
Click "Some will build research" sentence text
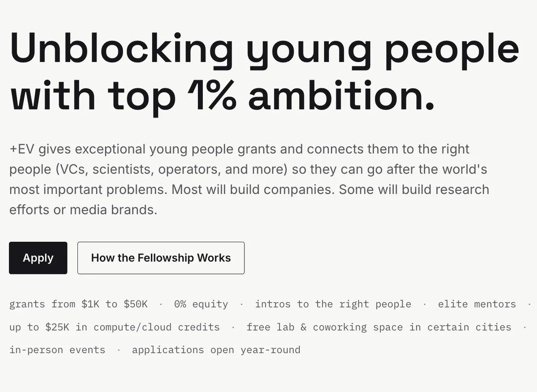(x=414, y=190)
